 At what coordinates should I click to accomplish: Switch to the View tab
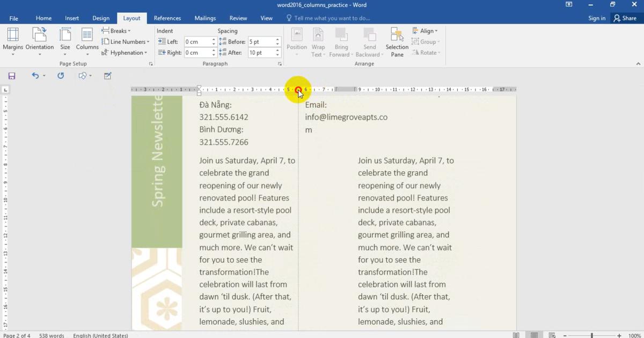pyautogui.click(x=267, y=18)
